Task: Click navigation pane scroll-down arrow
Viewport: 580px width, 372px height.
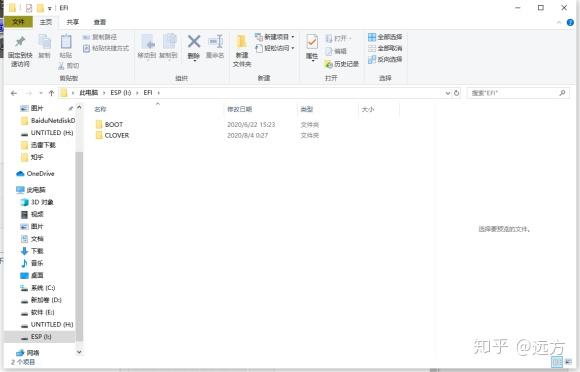Action: coord(79,352)
